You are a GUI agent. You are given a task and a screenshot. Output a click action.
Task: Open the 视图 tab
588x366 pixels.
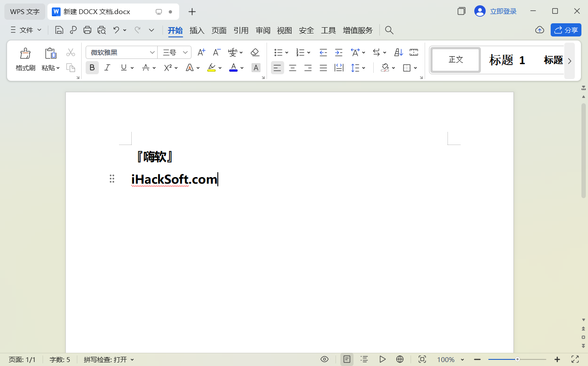click(285, 30)
